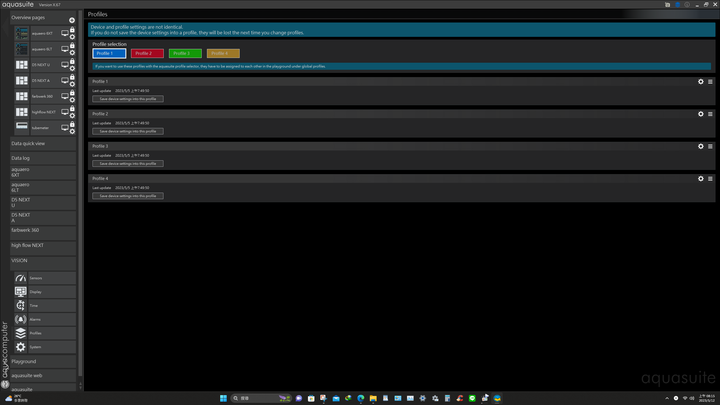Expand D5 NEXT U device section
This screenshot has height=405, width=720.
pyautogui.click(x=43, y=203)
